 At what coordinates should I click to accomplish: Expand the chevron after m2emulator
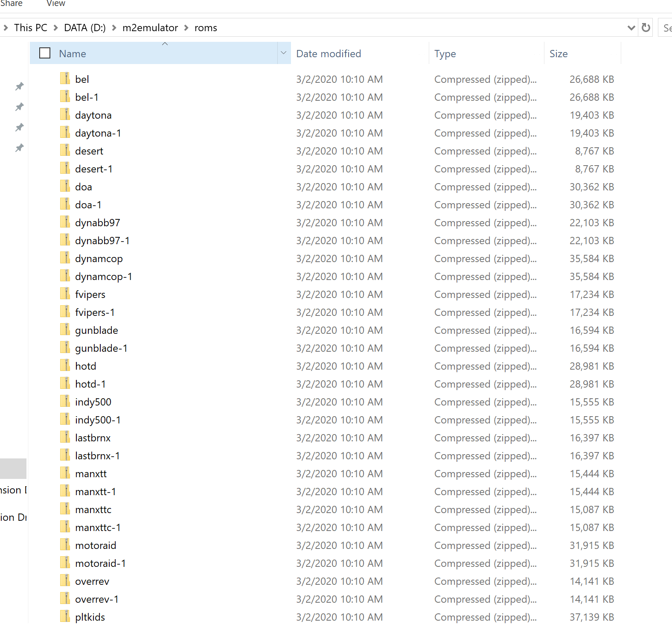[x=186, y=28]
